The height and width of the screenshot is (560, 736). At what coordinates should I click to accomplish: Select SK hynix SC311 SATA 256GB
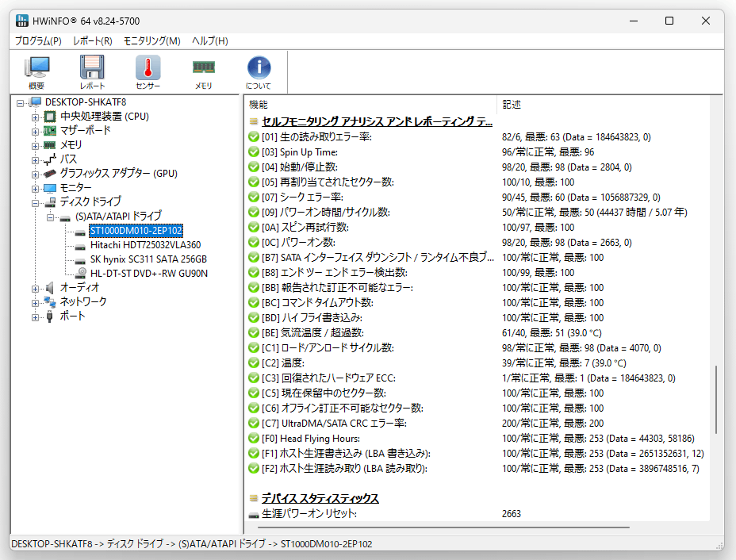click(x=148, y=259)
